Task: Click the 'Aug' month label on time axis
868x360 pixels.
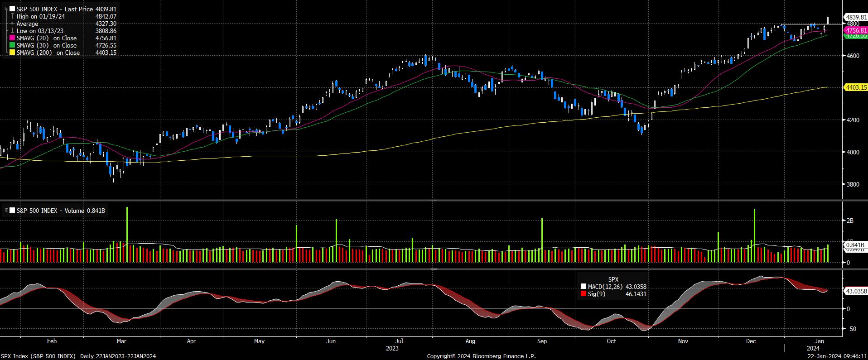Action: pyautogui.click(x=470, y=341)
